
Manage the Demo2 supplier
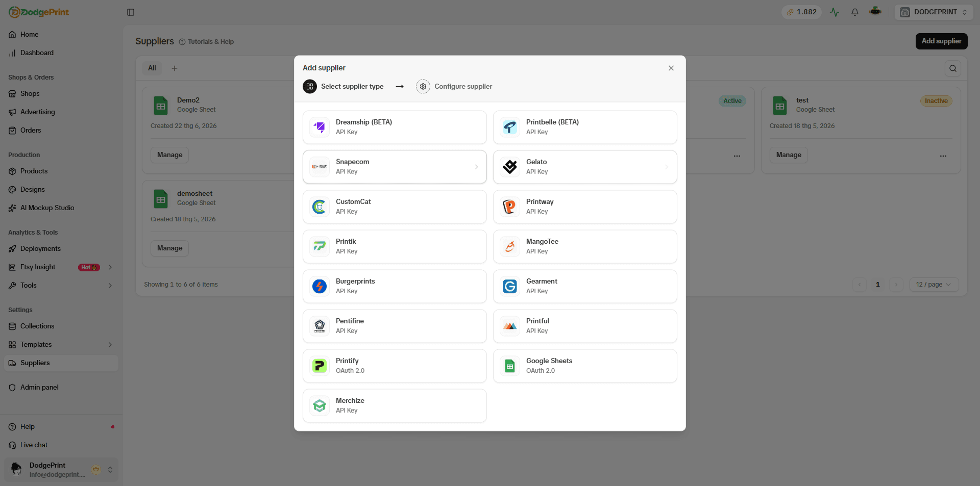point(169,155)
